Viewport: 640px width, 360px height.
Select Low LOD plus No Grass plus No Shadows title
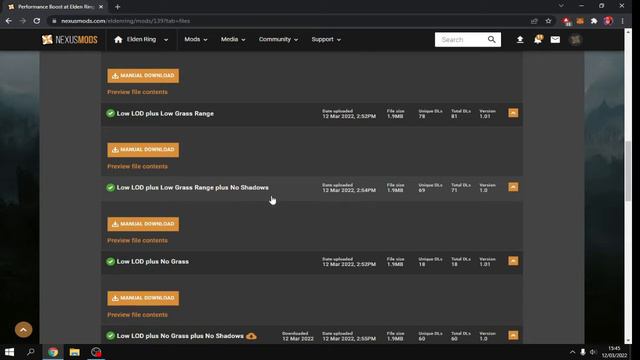tap(180, 336)
